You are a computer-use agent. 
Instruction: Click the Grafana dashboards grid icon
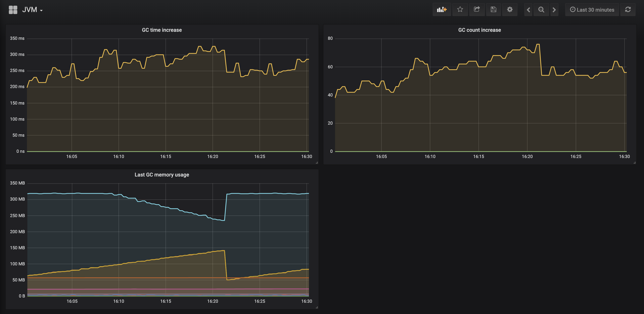pos(13,10)
